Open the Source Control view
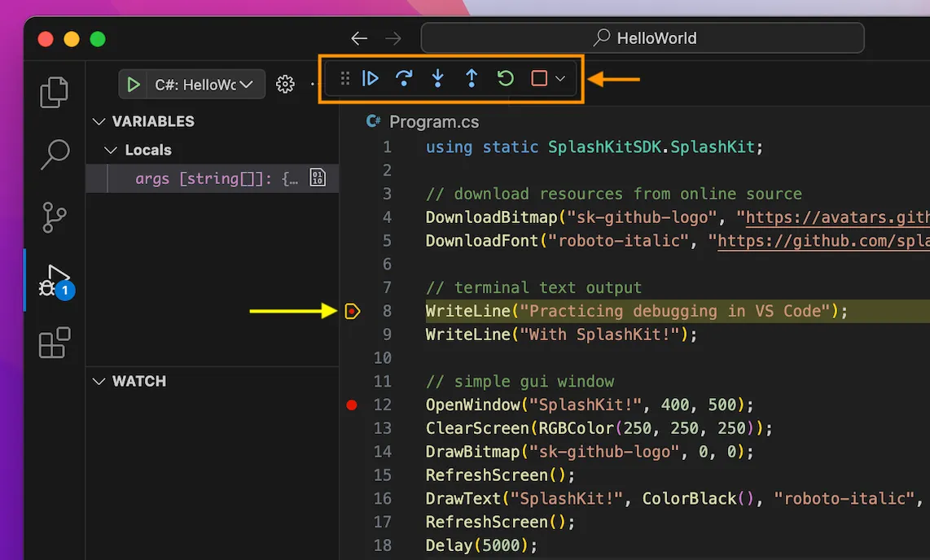The height and width of the screenshot is (560, 930). click(x=54, y=217)
